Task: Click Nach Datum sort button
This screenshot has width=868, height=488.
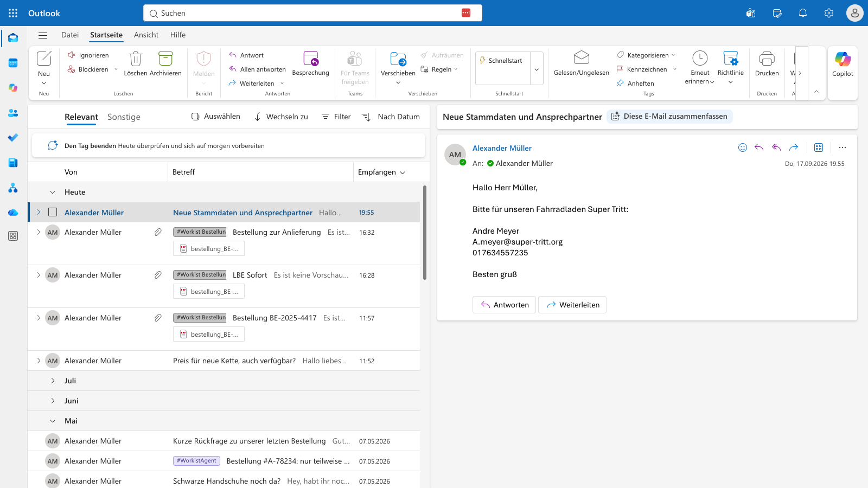Action: point(391,117)
